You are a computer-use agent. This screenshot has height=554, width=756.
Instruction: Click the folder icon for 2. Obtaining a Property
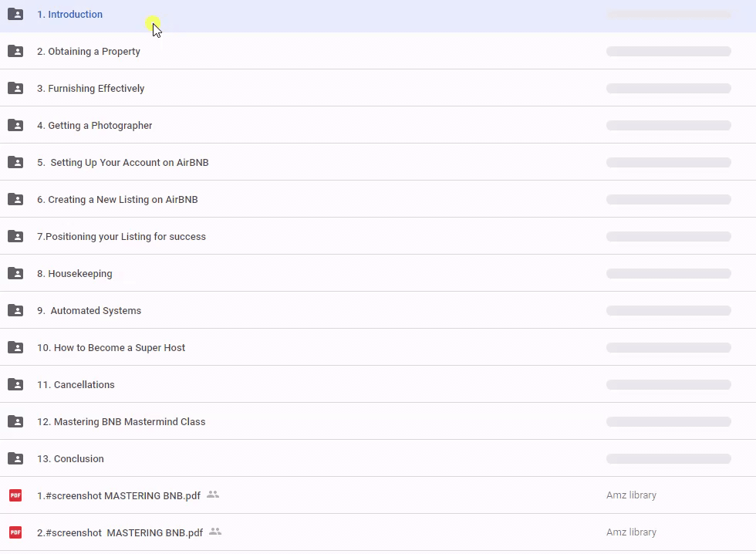coord(15,51)
